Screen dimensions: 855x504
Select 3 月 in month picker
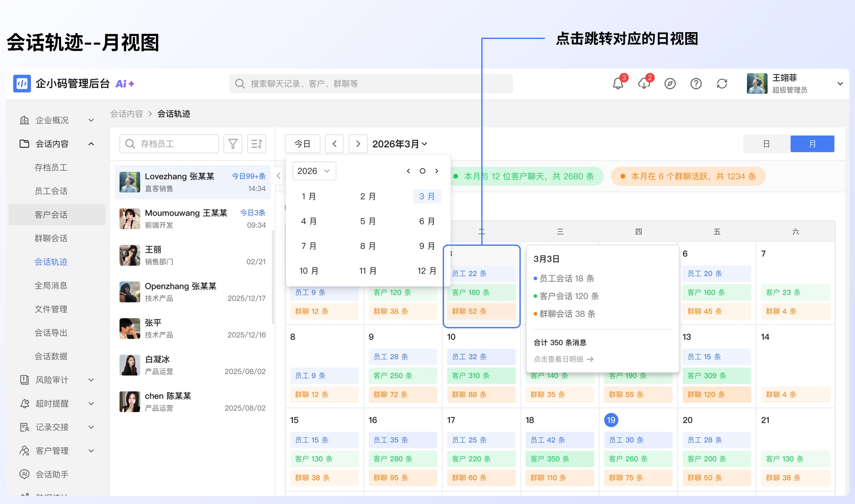tap(427, 197)
